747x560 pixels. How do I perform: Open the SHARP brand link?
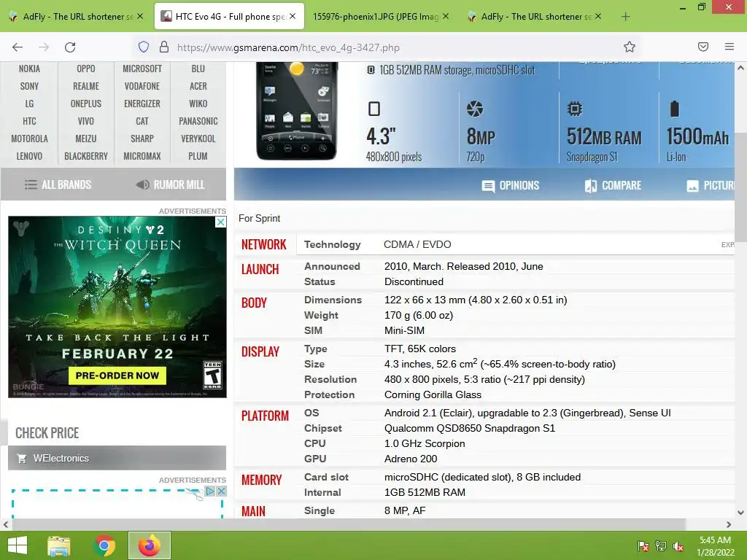[142, 139]
